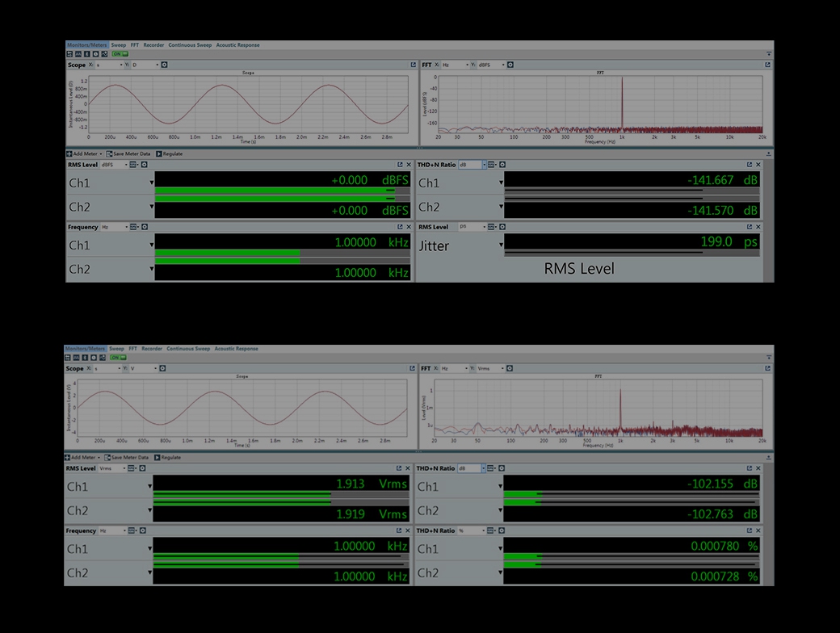Viewport: 840px width, 633px height.
Task: Close the Jitter RMS Level meter
Action: pyautogui.click(x=758, y=227)
